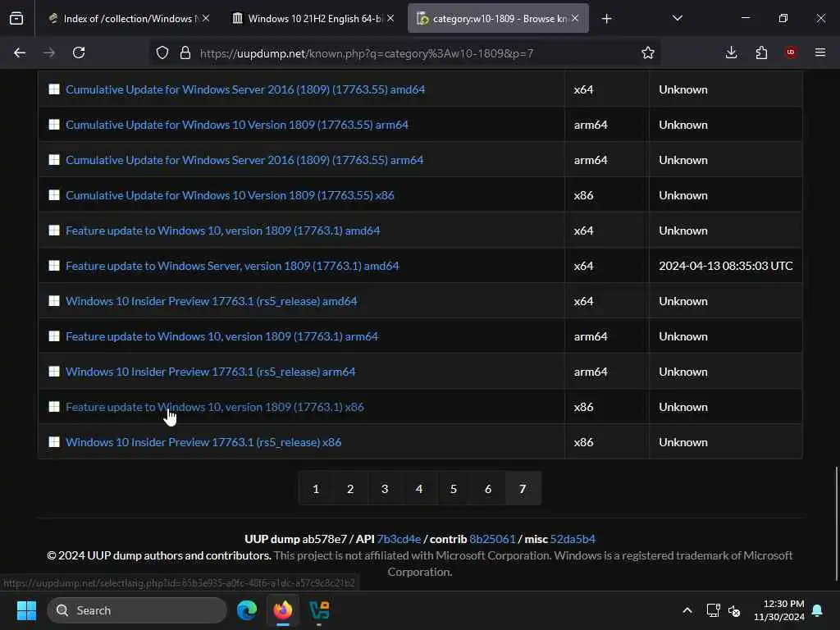Open notification bell in taskbar

pos(818,610)
